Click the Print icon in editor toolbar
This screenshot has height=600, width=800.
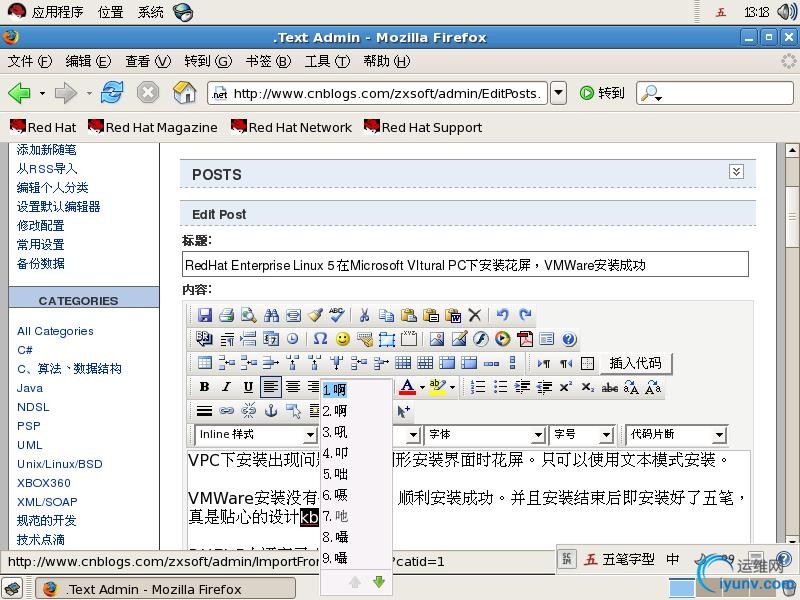(x=227, y=315)
